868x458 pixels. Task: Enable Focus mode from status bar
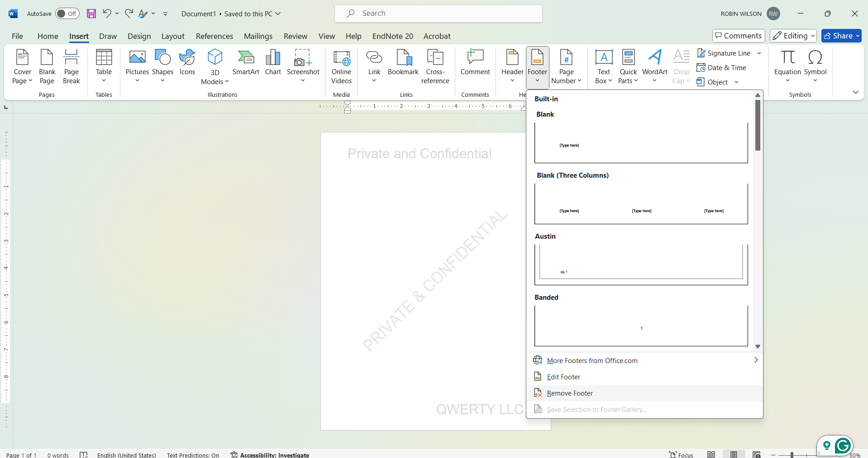(681, 454)
